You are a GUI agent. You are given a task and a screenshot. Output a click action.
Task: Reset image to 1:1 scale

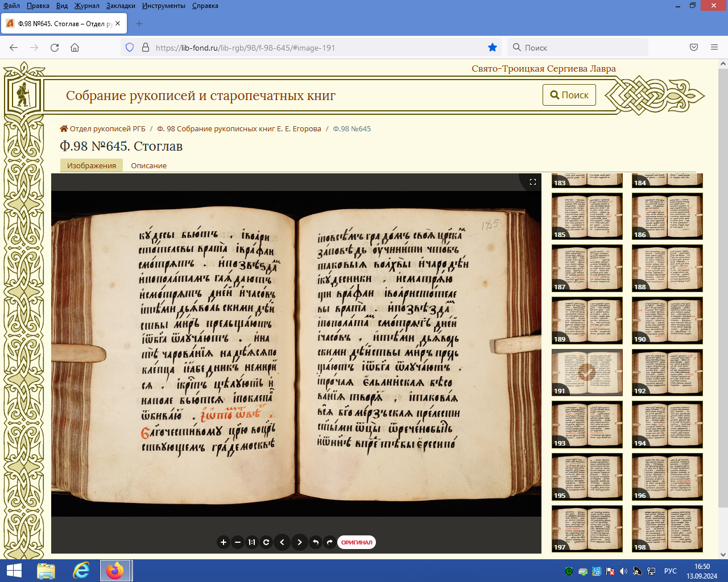pyautogui.click(x=252, y=542)
